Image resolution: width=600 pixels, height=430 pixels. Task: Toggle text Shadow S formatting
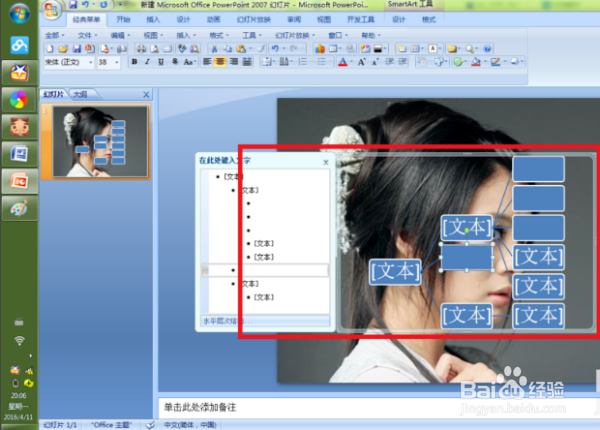pos(174,62)
